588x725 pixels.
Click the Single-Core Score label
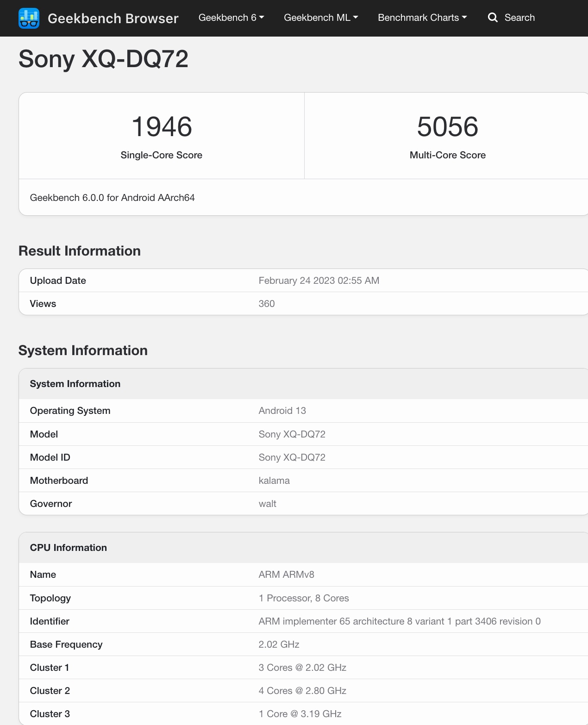162,155
